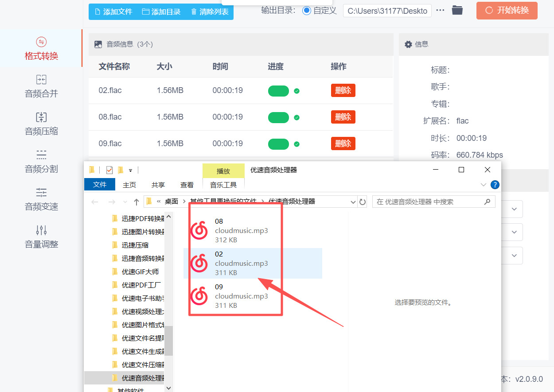Click 添加文件 add file button
This screenshot has width=554, height=392.
coord(113,12)
